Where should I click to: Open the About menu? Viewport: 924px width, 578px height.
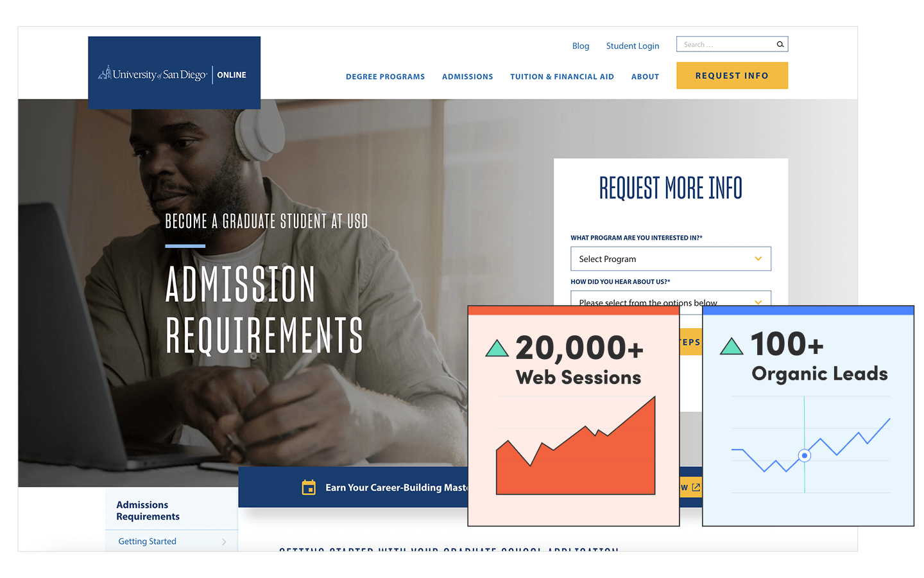(x=645, y=76)
